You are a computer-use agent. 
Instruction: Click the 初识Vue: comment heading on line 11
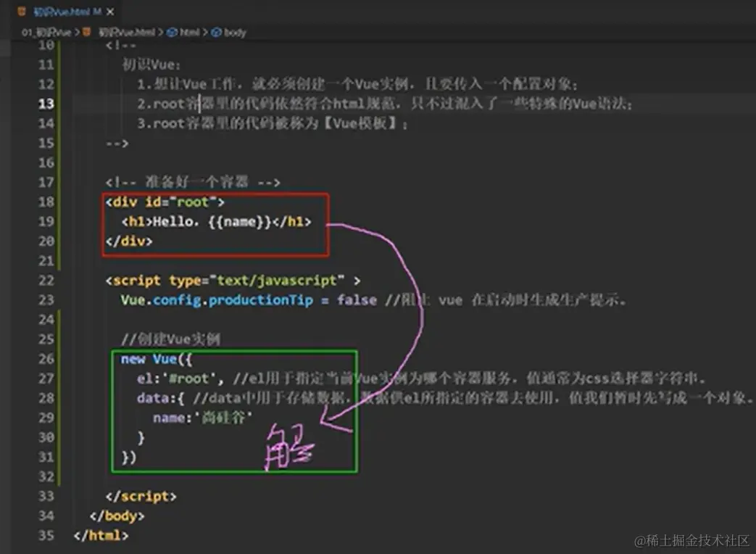151,65
